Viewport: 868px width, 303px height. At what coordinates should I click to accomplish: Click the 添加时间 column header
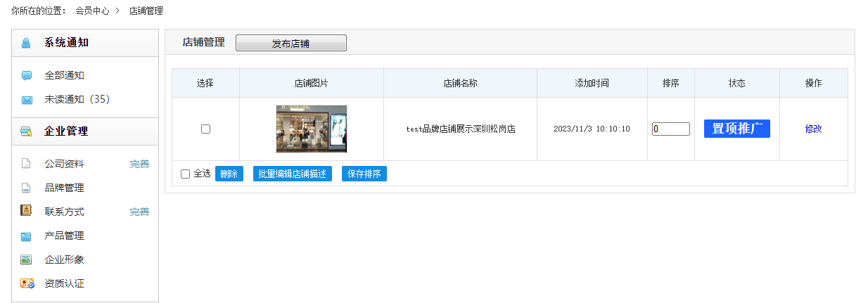592,83
